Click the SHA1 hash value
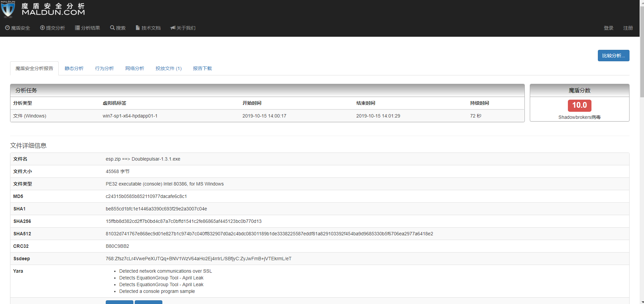The height and width of the screenshot is (304, 644). (x=156, y=209)
